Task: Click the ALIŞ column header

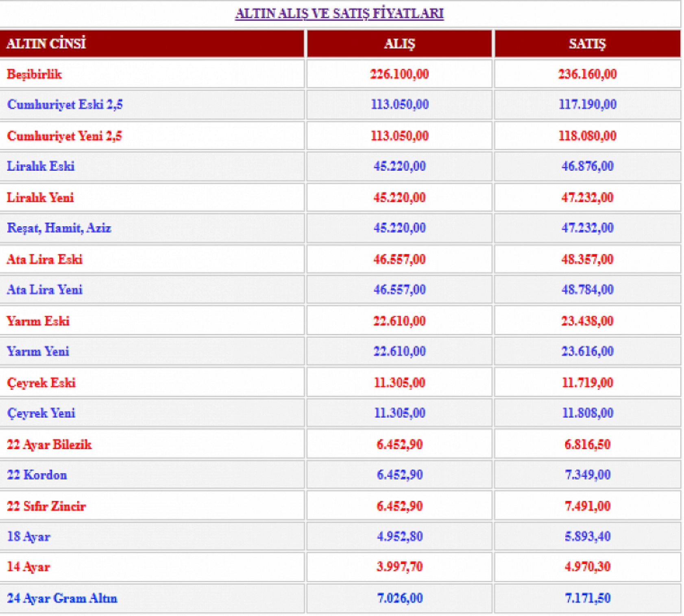Action: [x=399, y=44]
